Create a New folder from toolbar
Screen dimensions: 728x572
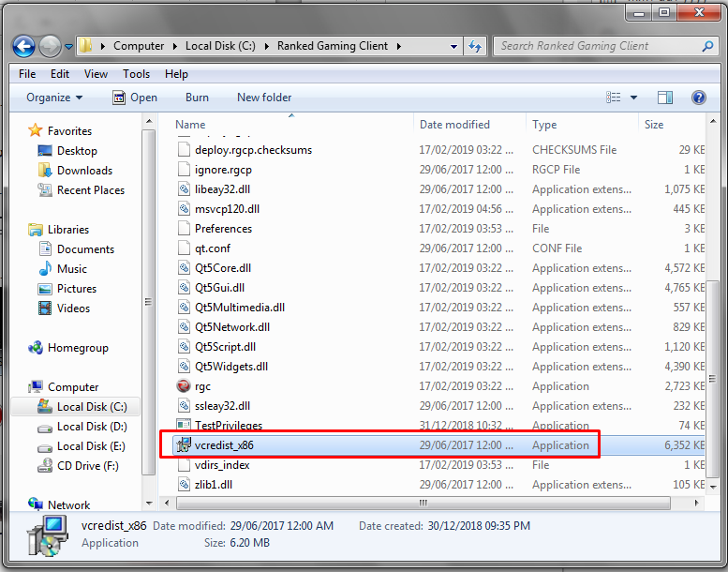point(264,98)
